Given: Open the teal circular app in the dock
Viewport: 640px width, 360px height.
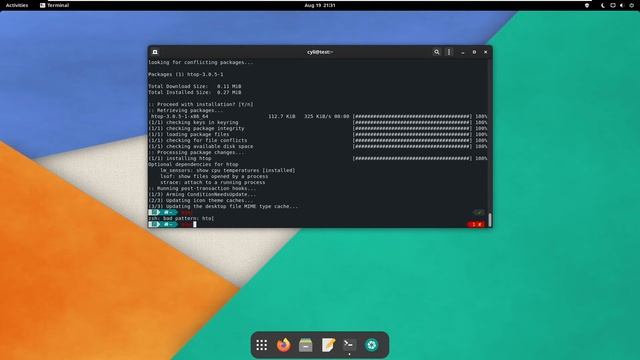Looking at the screenshot, I should (371, 345).
